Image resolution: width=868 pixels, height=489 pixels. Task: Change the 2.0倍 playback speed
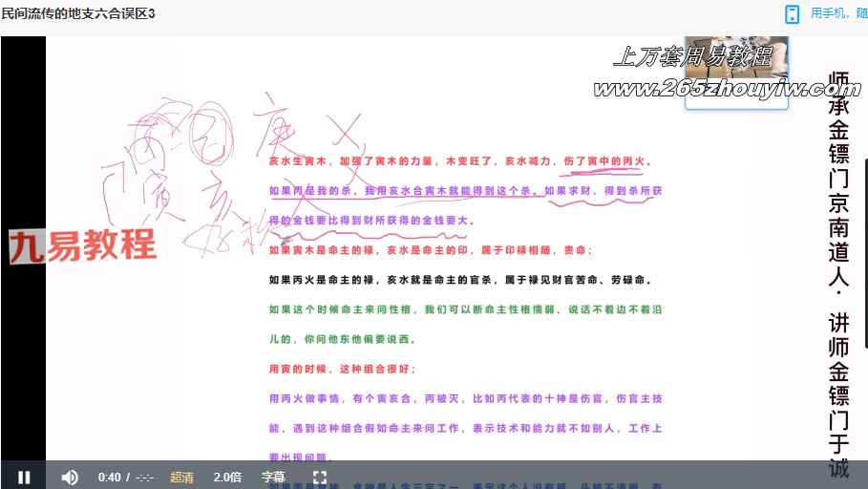tap(227, 477)
